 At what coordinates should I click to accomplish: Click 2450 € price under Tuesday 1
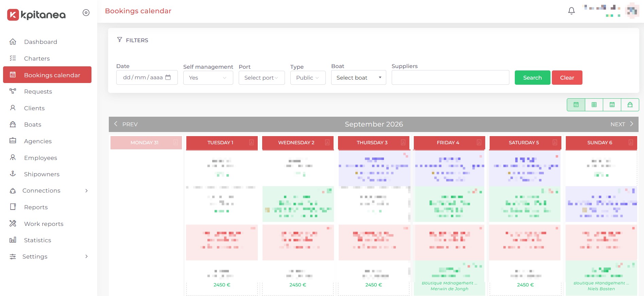tap(222, 285)
